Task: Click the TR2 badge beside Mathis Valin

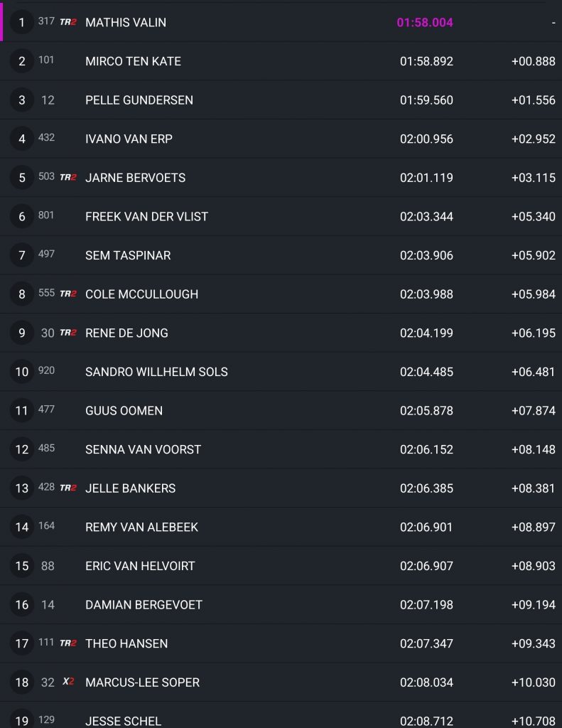Action: point(68,22)
